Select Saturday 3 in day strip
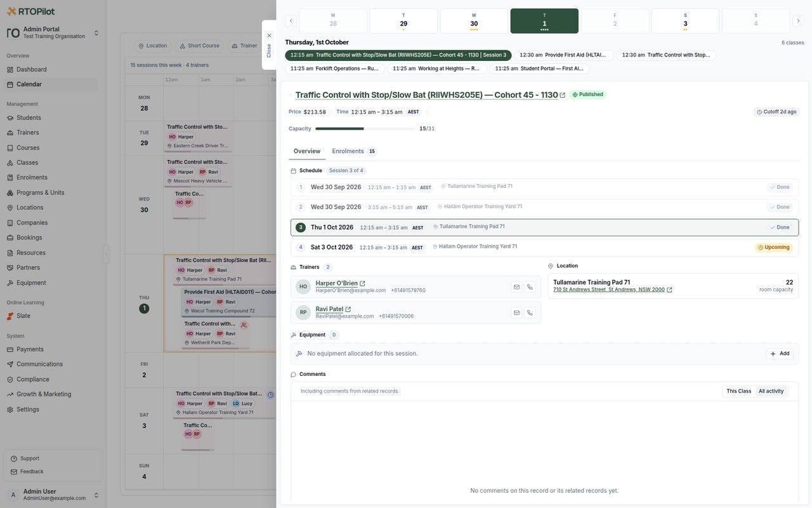812x508 pixels. pyautogui.click(x=685, y=21)
